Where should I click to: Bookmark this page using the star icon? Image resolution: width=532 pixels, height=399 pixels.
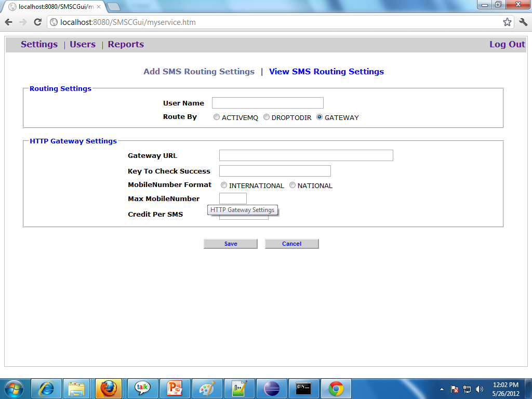pos(507,22)
